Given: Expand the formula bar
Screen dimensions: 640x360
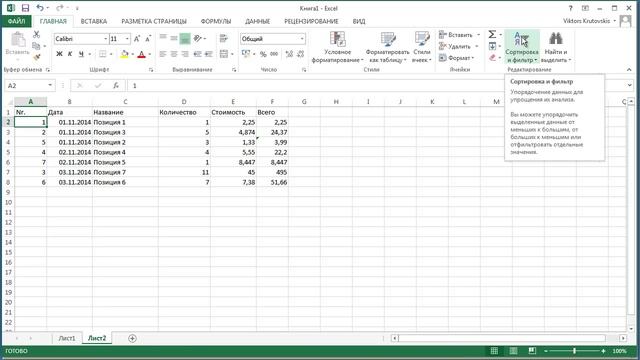Looking at the screenshot, I should click(x=629, y=85).
